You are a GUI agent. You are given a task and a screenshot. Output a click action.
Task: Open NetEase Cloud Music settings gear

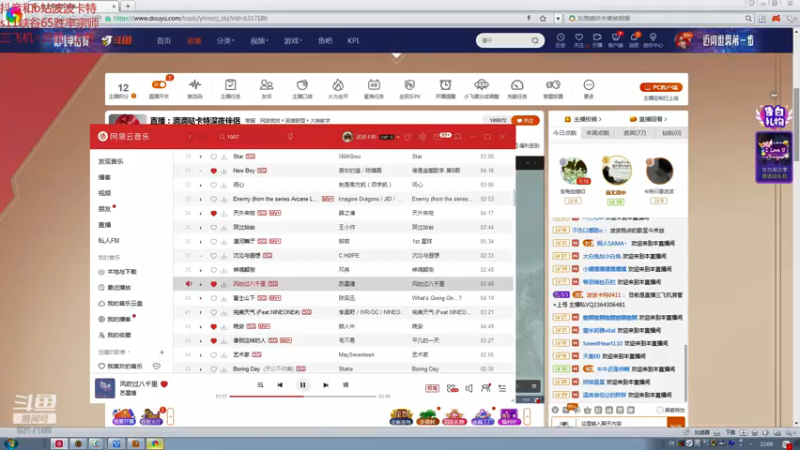[x=422, y=137]
